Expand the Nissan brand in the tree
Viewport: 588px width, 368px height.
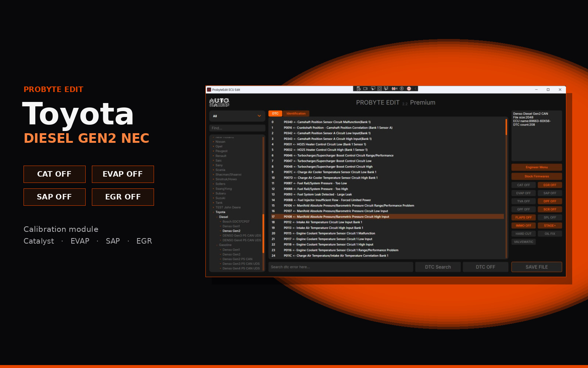(x=214, y=142)
